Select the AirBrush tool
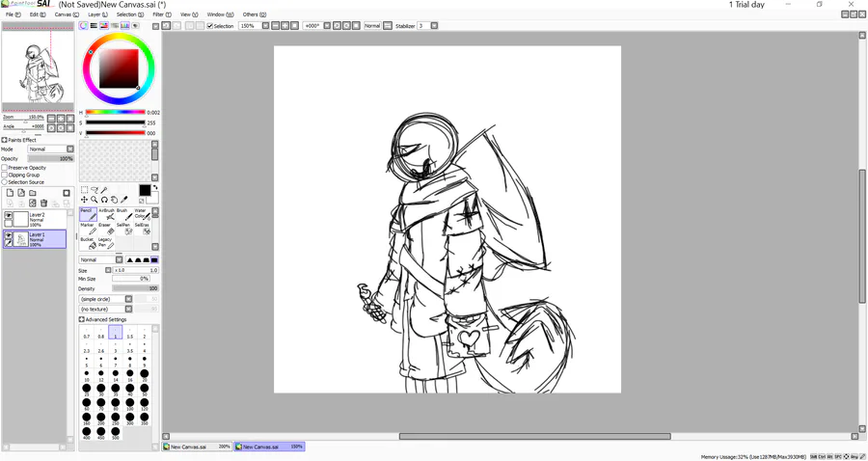This screenshot has height=461, width=868. click(106, 215)
